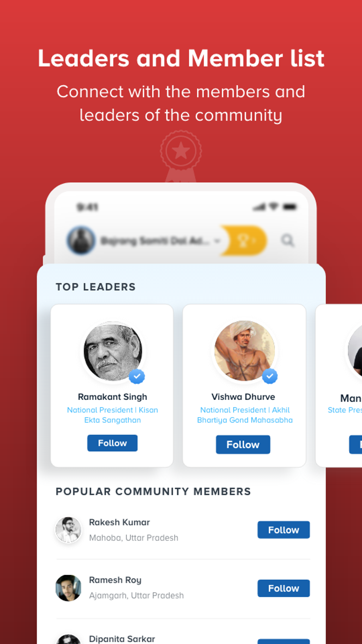This screenshot has width=362, height=644.
Task: Select the partially visible third leader card
Action: (x=339, y=385)
